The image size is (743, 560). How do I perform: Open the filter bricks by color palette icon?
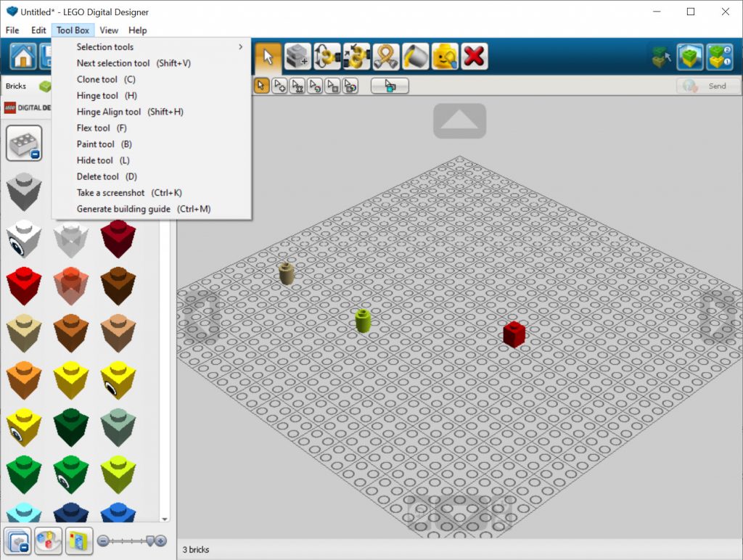[x=49, y=540]
